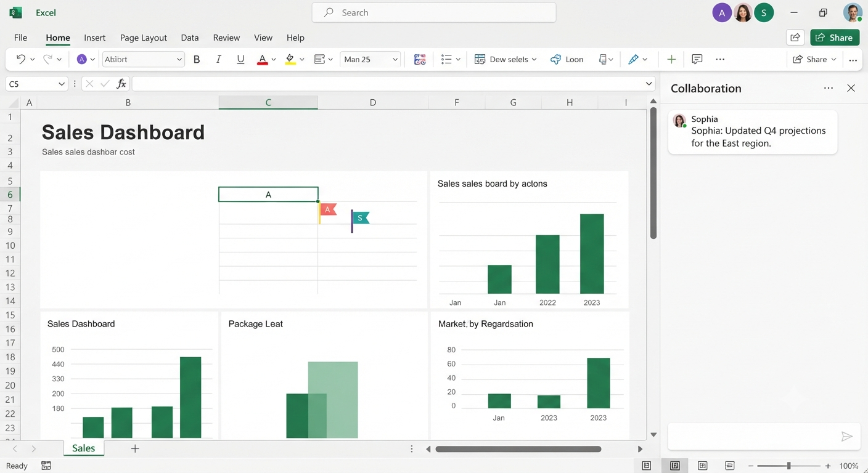Open the Help tab
Screen dimensions: 868x473
pyautogui.click(x=295, y=38)
